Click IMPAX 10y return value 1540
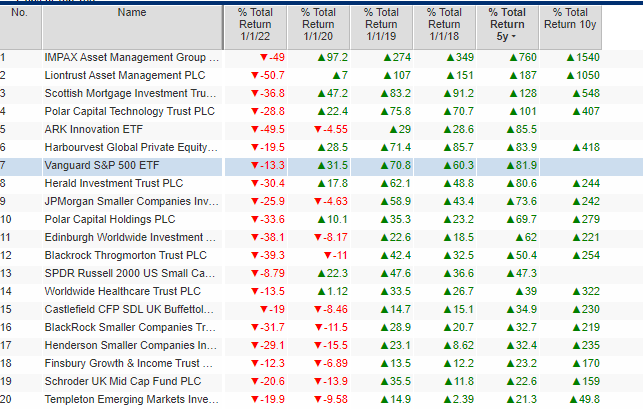The width and height of the screenshot is (643, 409). point(583,57)
